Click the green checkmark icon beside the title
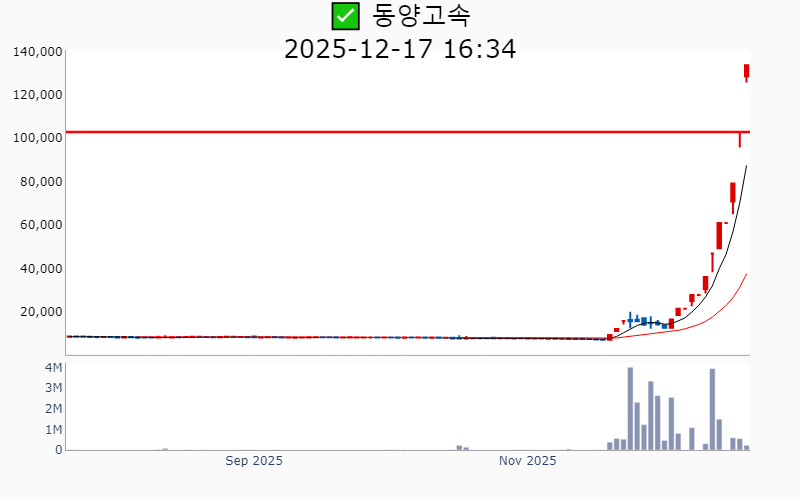This screenshot has height=500, width=800. [x=345, y=16]
